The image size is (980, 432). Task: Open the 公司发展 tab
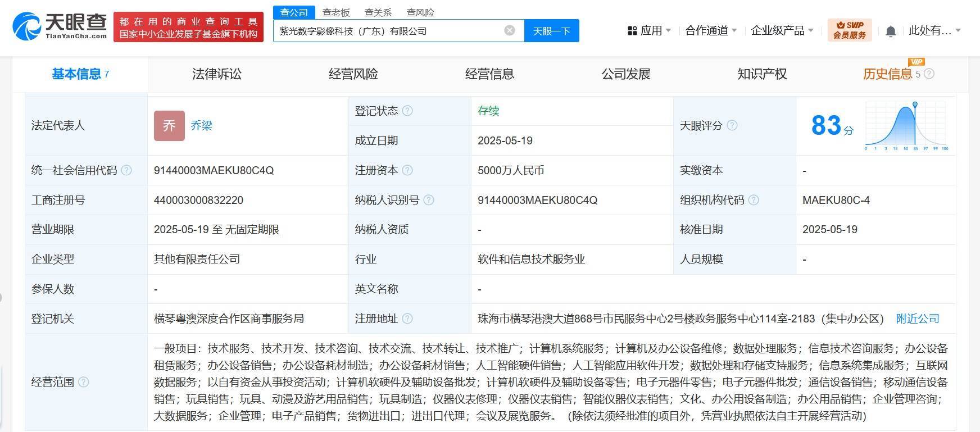[626, 74]
